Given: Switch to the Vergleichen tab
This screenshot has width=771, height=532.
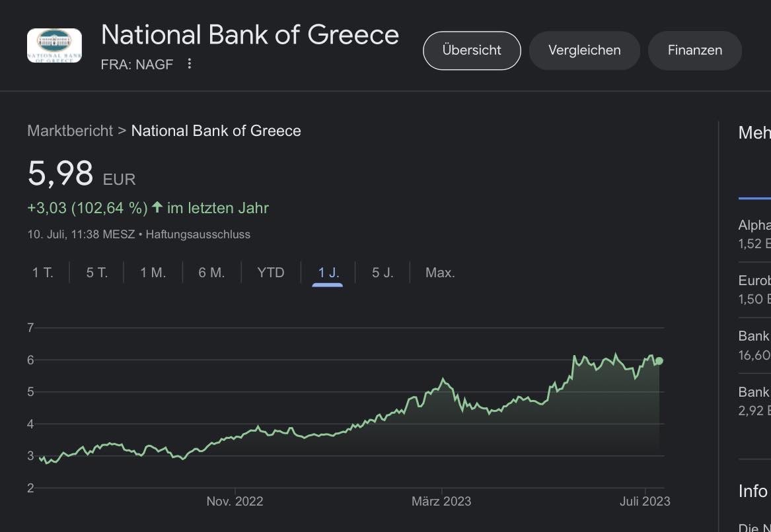Looking at the screenshot, I should click(584, 50).
